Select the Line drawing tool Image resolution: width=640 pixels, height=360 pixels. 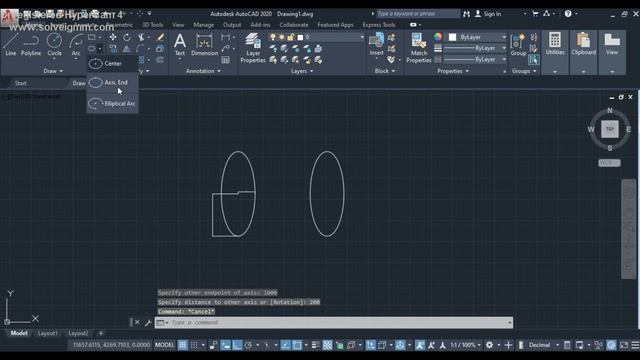click(x=11, y=44)
